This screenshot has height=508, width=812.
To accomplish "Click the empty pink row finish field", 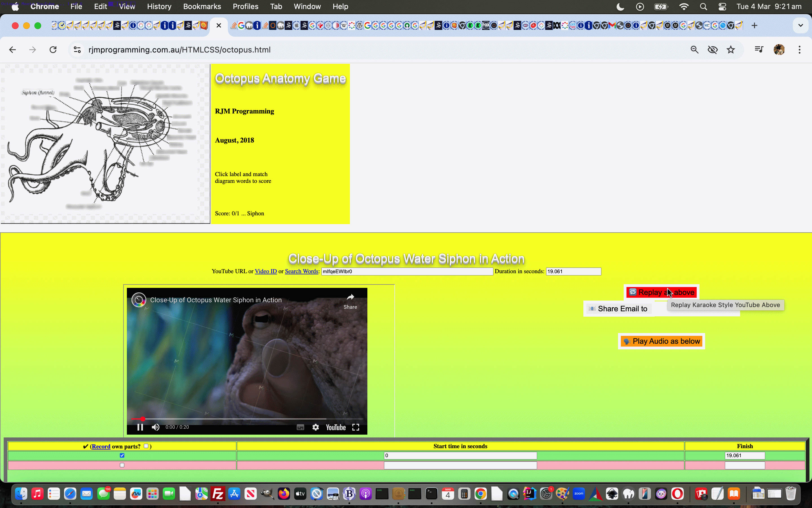I will click(745, 465).
